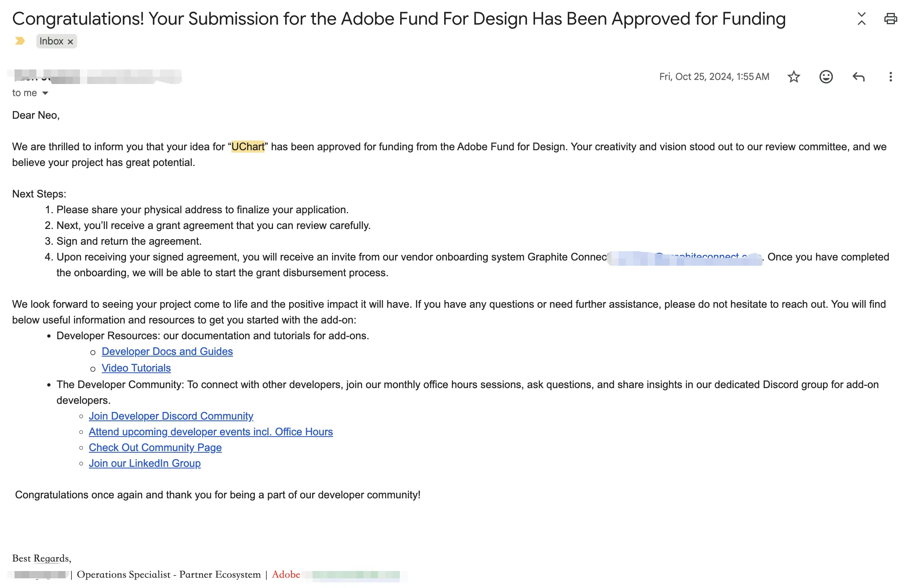Click the 'Best Regards,' closing text
Viewport: 911px width, 588px height.
pos(42,558)
